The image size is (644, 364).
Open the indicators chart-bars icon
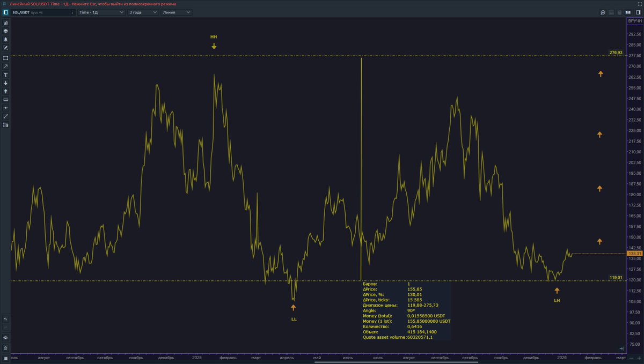tap(5, 23)
